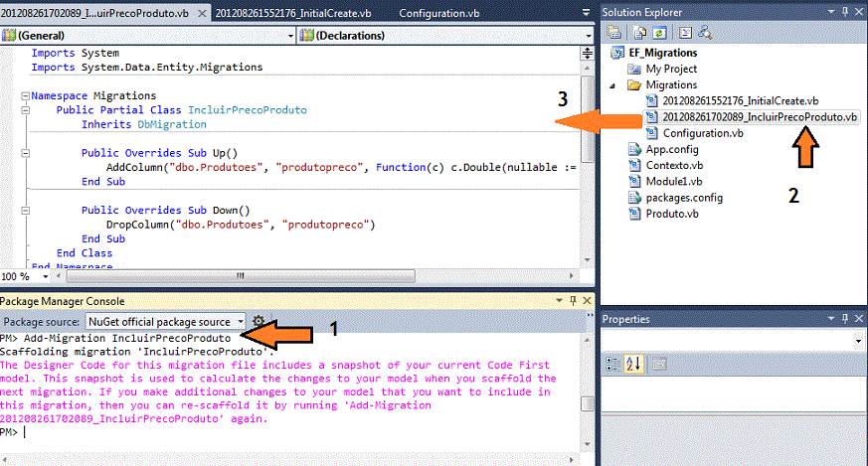Click scroll-down arrow in Package Manager Console
This screenshot has width=868, height=466.
pos(587,444)
